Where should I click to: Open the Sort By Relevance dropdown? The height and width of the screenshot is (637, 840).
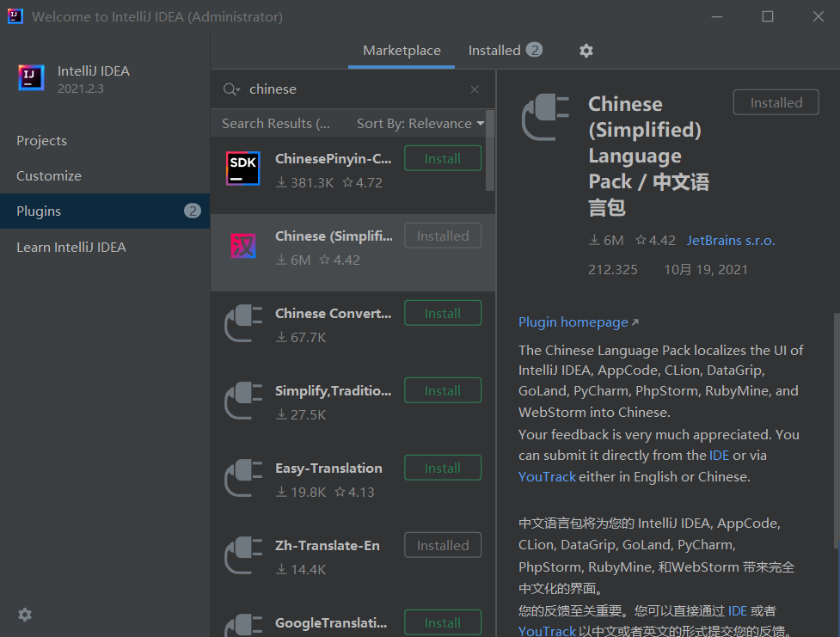tap(420, 124)
